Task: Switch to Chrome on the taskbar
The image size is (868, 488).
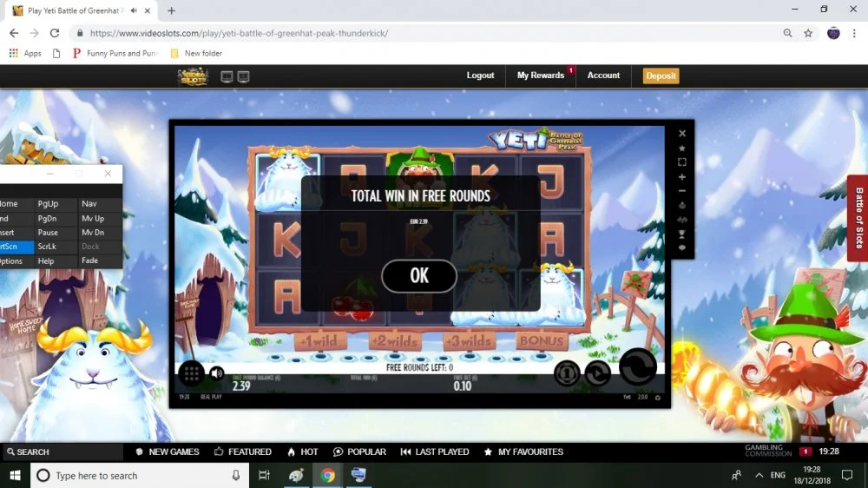Action: click(x=327, y=475)
